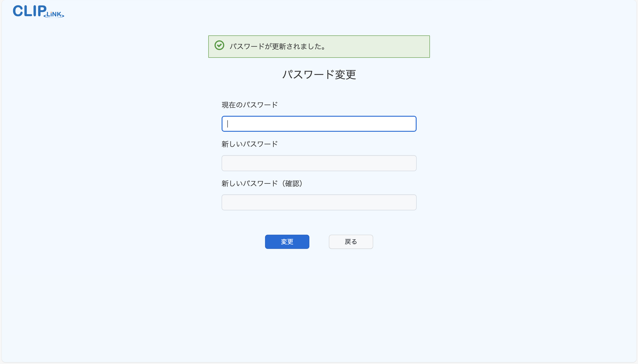
Task: Select the bottom confirmation password box
Action: [x=319, y=203]
